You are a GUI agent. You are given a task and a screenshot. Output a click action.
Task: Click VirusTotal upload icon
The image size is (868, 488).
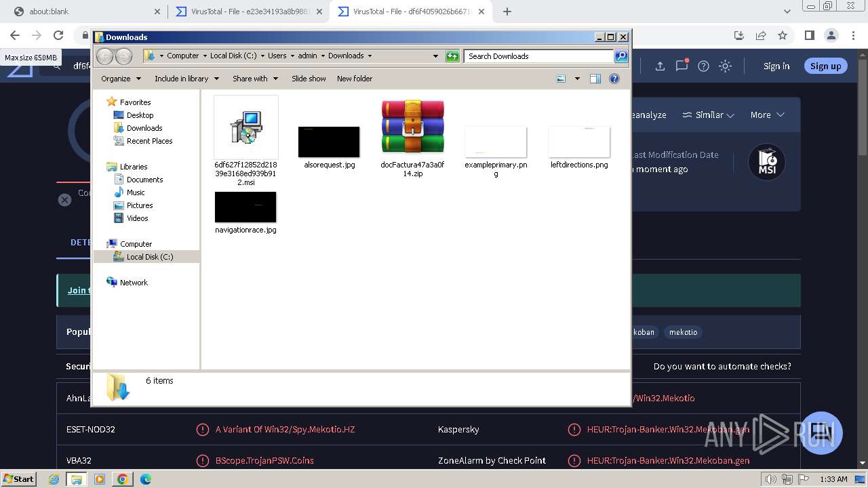pos(660,66)
